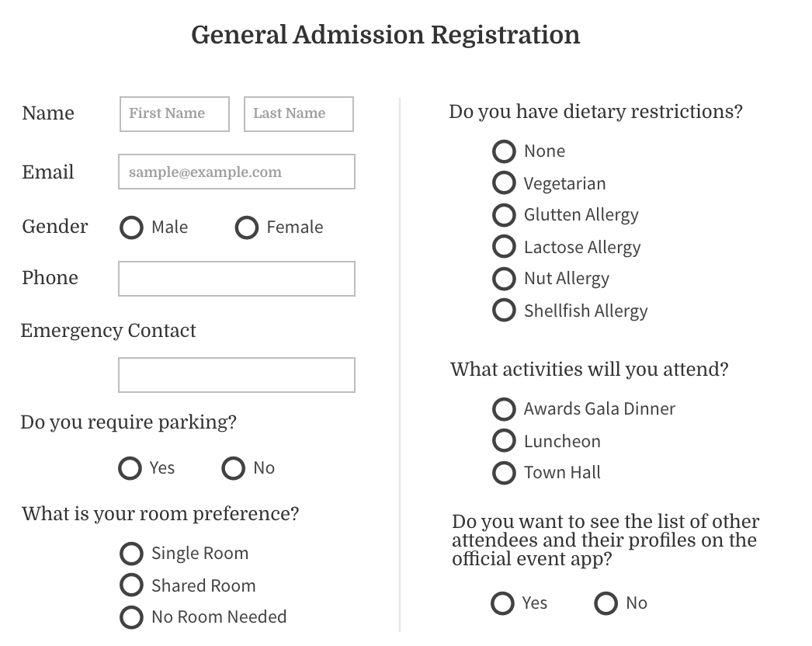Select the Town Hall activity
812x646 pixels.
coord(504,473)
